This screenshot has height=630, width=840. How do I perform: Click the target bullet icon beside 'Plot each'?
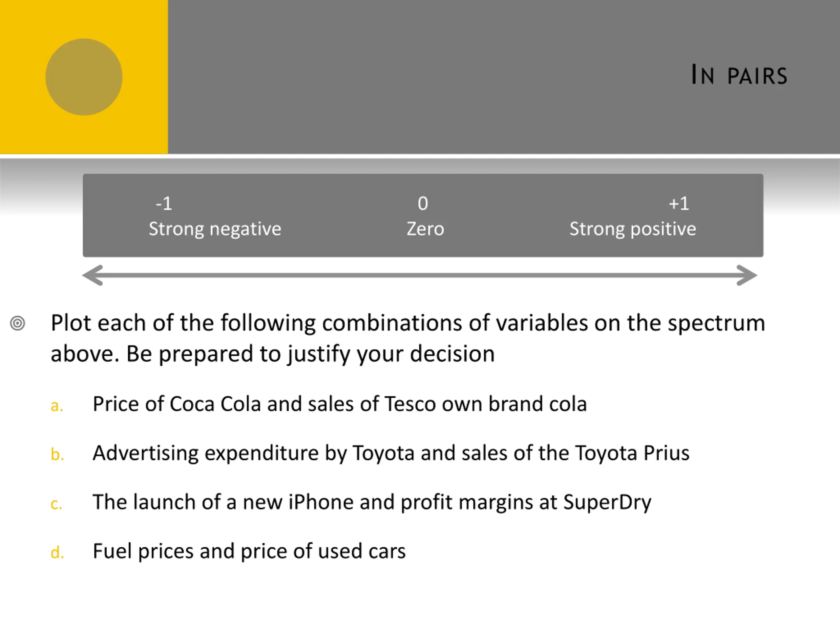click(17, 323)
